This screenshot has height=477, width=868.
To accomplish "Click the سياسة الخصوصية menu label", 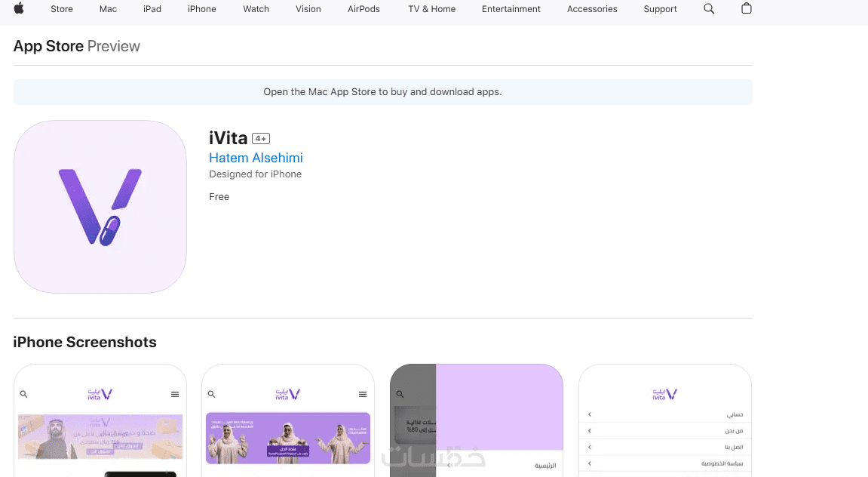I will (722, 463).
